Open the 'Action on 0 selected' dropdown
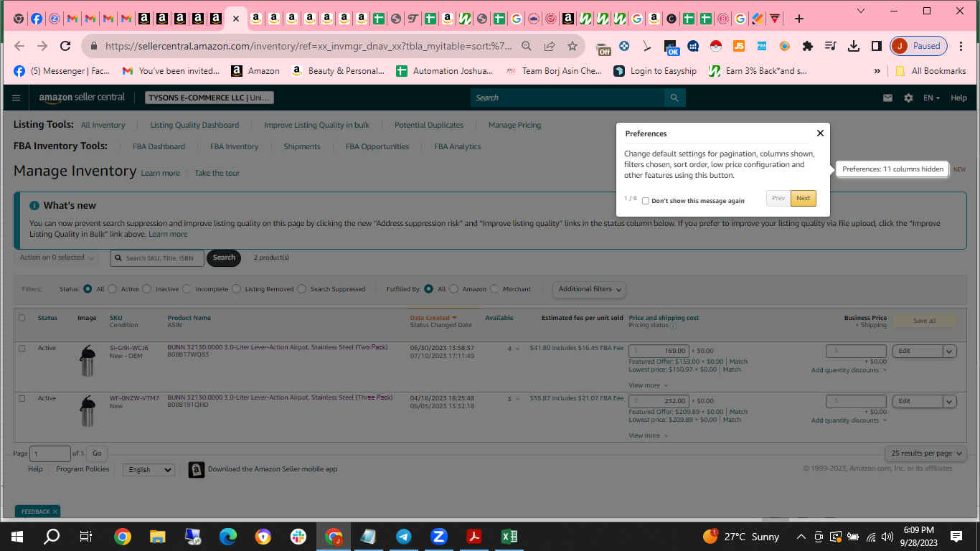The image size is (980, 551). pyautogui.click(x=57, y=258)
